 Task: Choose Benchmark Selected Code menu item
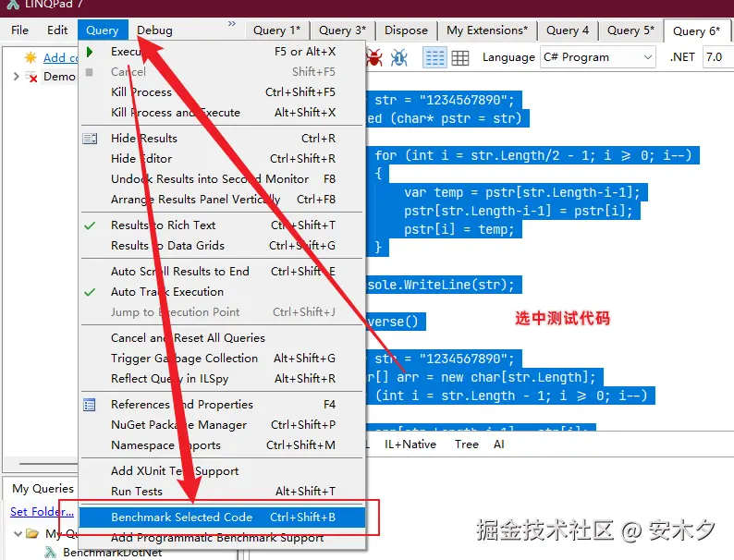[223, 517]
